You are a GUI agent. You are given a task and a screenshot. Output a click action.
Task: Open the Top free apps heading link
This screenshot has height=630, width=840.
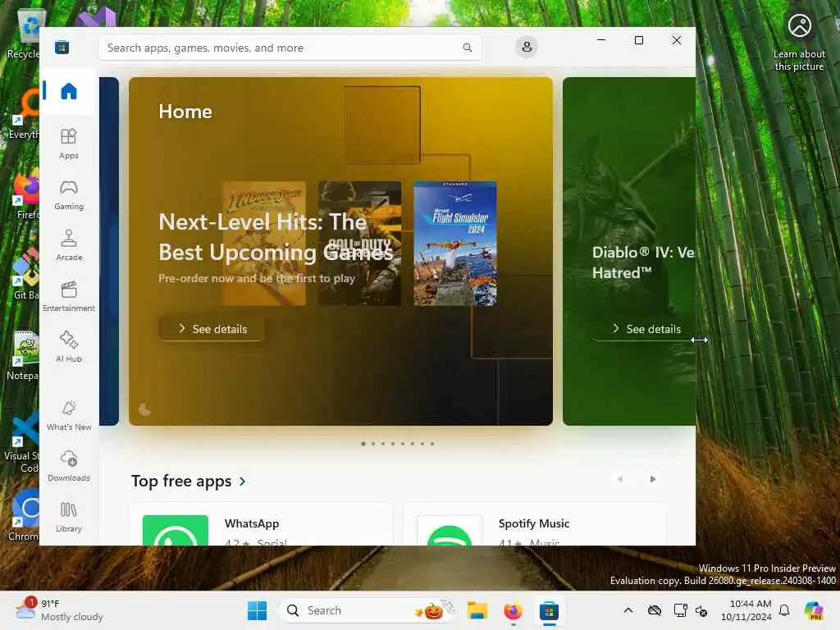point(181,481)
